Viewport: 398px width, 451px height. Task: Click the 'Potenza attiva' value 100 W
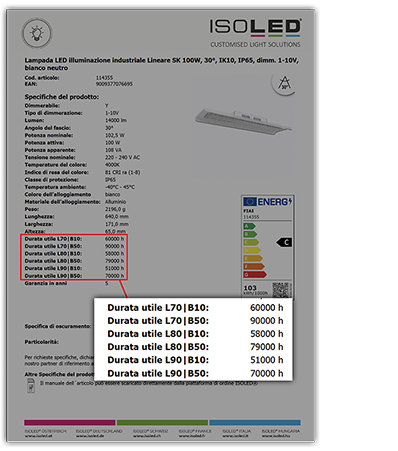point(112,143)
